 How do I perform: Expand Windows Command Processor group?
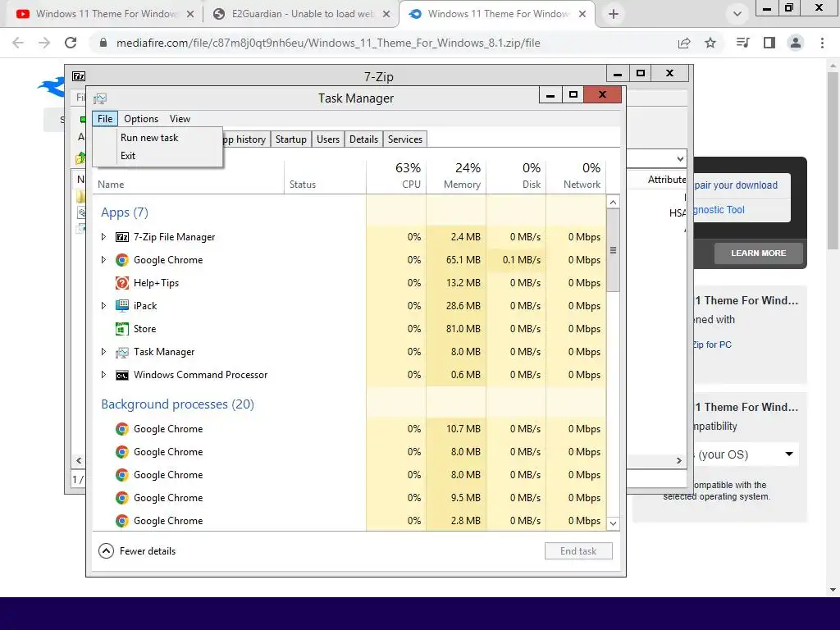coord(103,375)
